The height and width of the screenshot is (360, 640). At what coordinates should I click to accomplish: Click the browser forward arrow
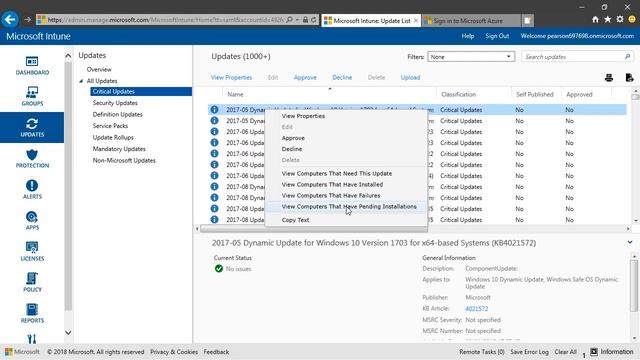tap(27, 20)
